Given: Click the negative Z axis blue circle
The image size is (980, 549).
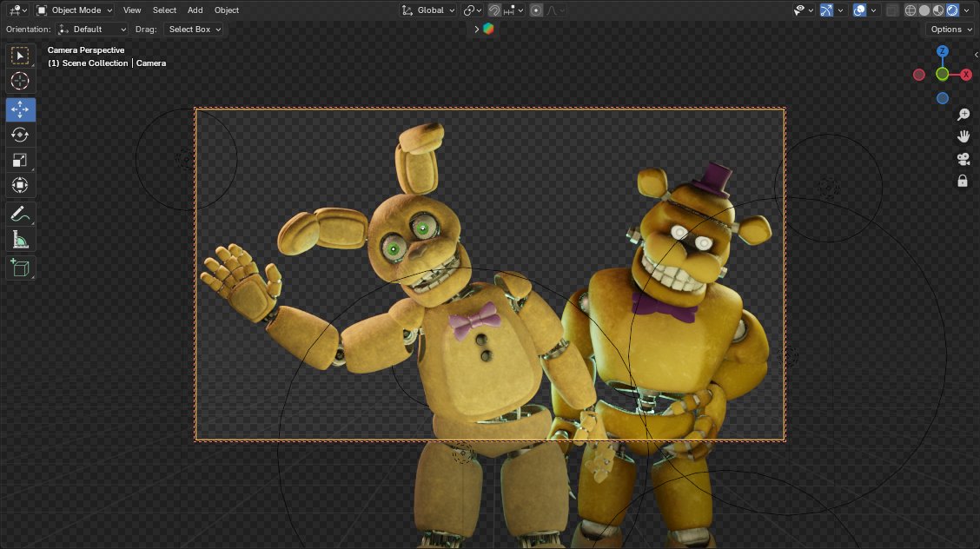Looking at the screenshot, I should (x=943, y=98).
